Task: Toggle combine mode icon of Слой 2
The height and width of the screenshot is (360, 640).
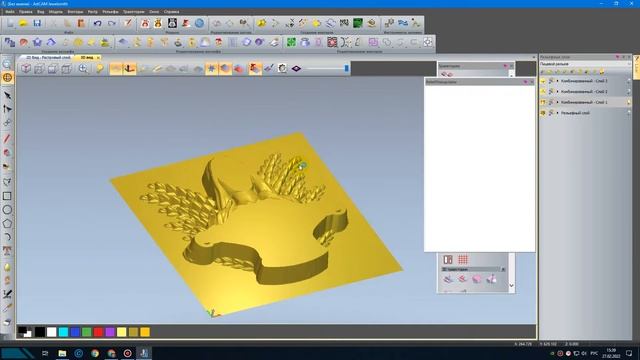Action: tap(551, 91)
